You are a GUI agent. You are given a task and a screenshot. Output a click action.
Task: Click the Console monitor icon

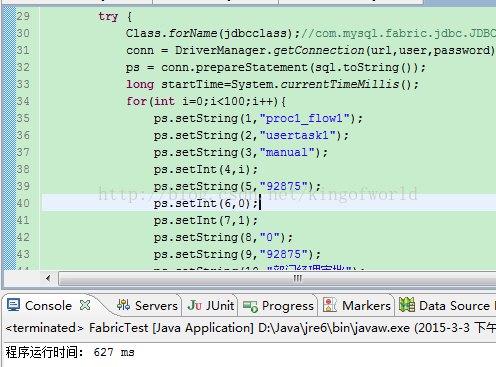[x=14, y=305]
